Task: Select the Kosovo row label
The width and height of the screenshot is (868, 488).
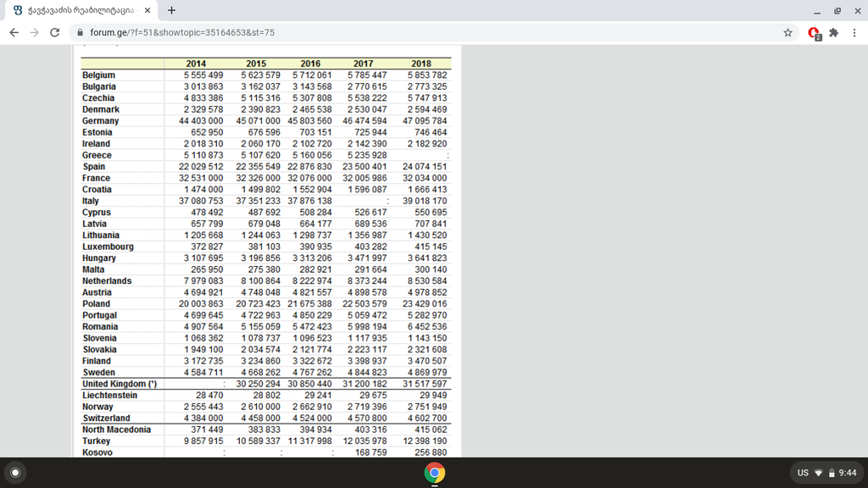Action: tap(97, 452)
